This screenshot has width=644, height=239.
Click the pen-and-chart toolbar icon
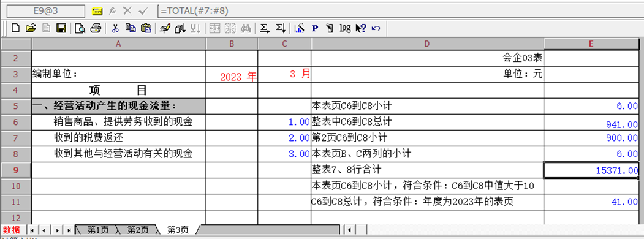165,28
